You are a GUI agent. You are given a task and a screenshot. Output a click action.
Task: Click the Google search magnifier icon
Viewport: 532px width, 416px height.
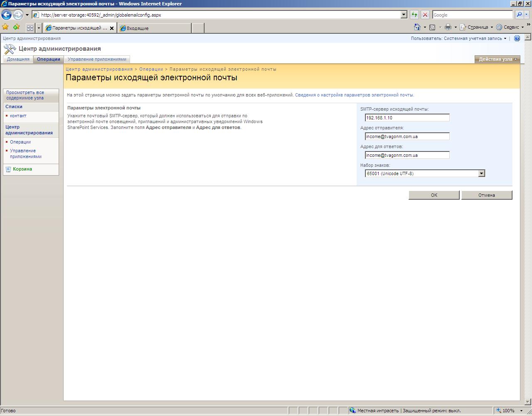click(519, 15)
